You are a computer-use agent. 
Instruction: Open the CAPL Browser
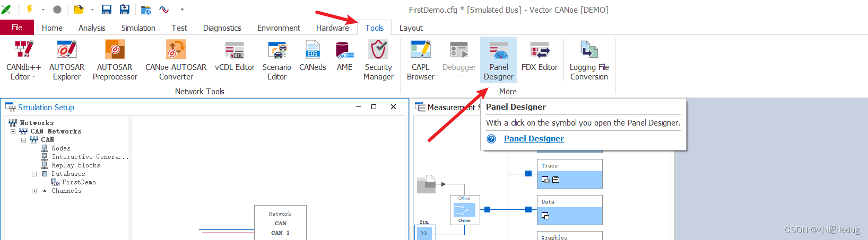coord(421,60)
